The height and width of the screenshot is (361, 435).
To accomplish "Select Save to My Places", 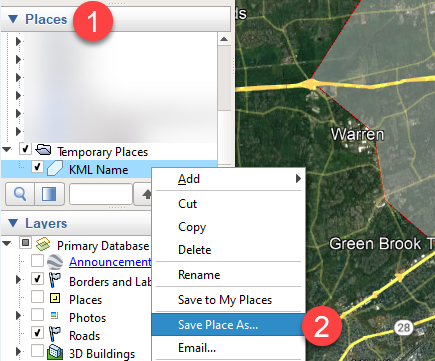I will [225, 300].
